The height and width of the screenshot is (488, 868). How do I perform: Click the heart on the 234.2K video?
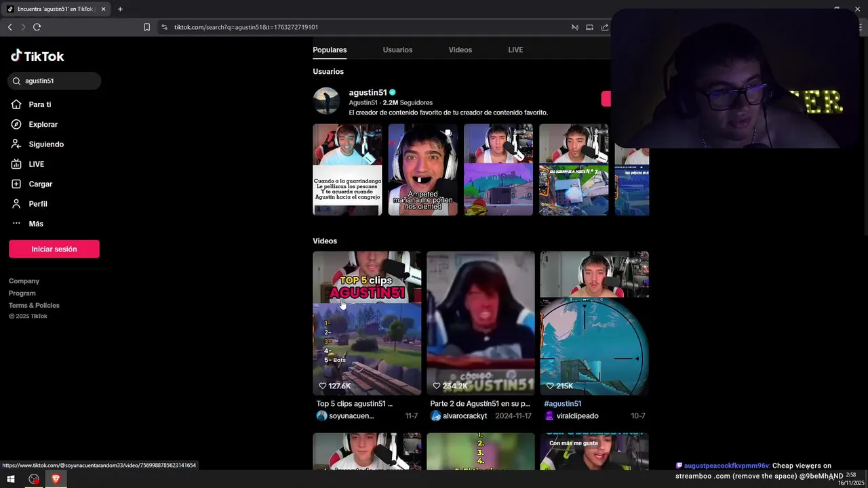pos(437,386)
